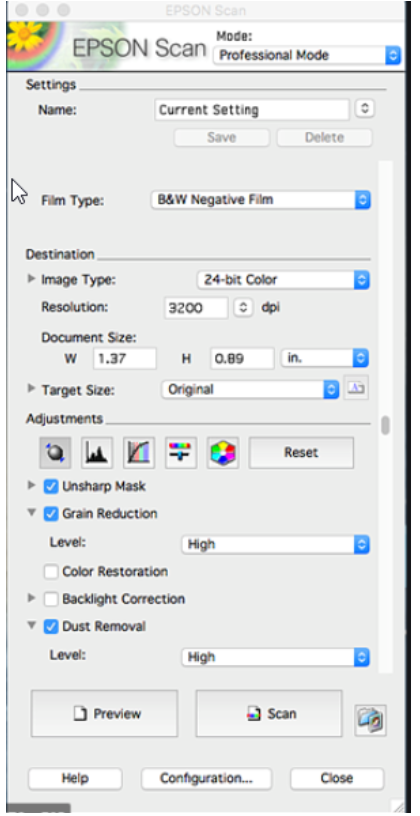Open the Tone Correction curve icon
Image resolution: width=420 pixels, height=816 pixels.
(x=139, y=452)
